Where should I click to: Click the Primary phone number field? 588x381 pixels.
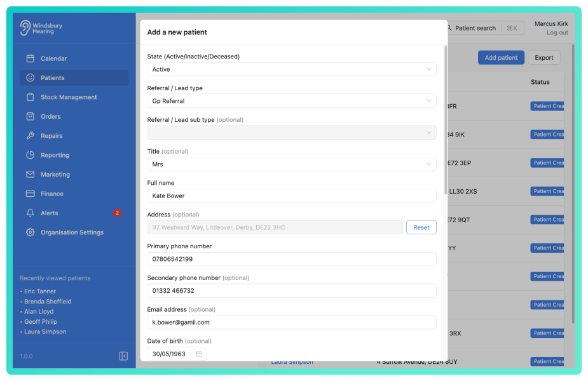click(x=291, y=259)
